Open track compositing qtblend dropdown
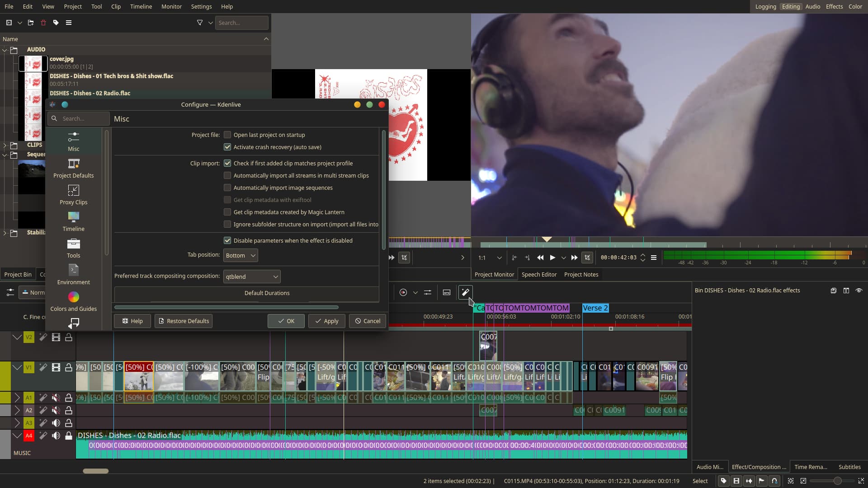This screenshot has width=868, height=488. coord(251,277)
